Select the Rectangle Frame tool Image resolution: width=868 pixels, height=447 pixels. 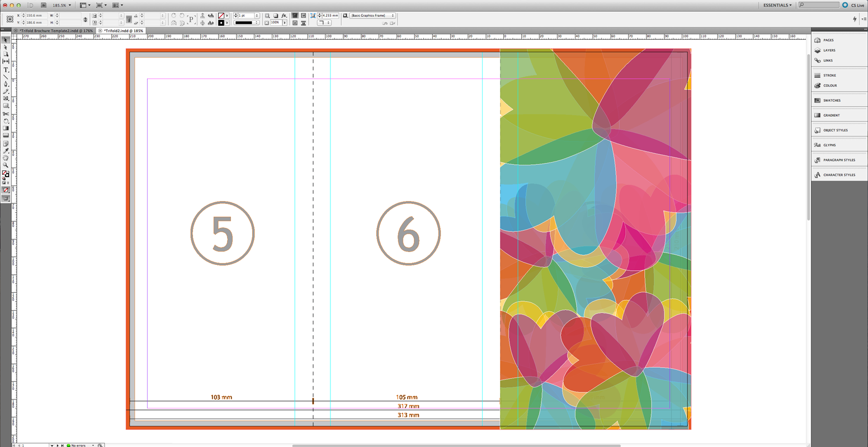pos(6,98)
